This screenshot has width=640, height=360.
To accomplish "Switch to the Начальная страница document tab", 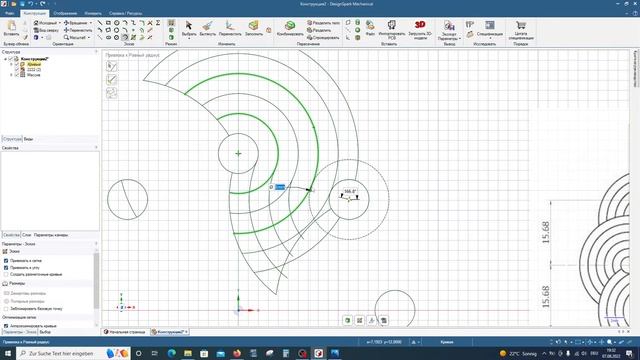I will (x=125, y=332).
